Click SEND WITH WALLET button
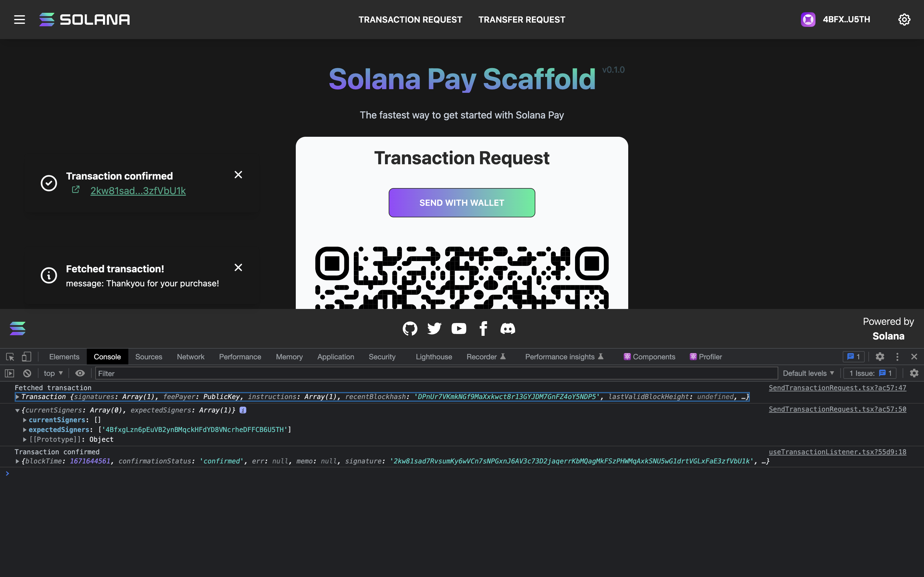This screenshot has height=577, width=924. (462, 202)
